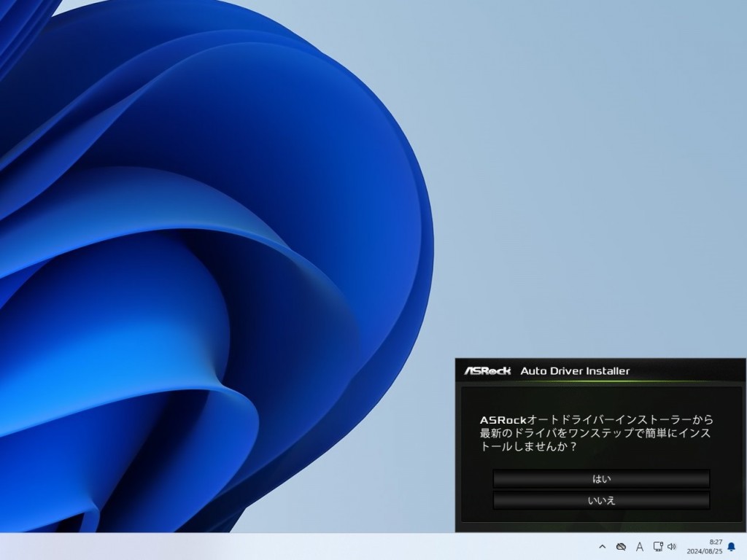Click the date 2024/08/25 in the taskbar

pos(704,551)
